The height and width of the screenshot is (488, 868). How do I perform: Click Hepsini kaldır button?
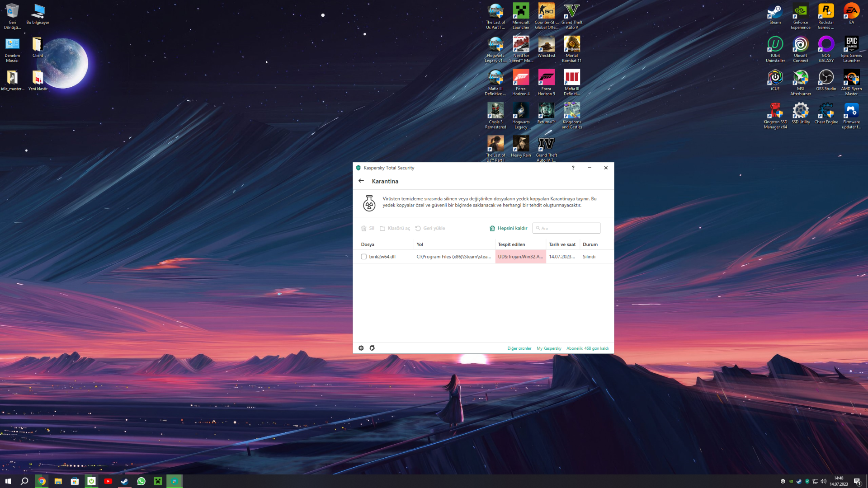click(x=508, y=228)
